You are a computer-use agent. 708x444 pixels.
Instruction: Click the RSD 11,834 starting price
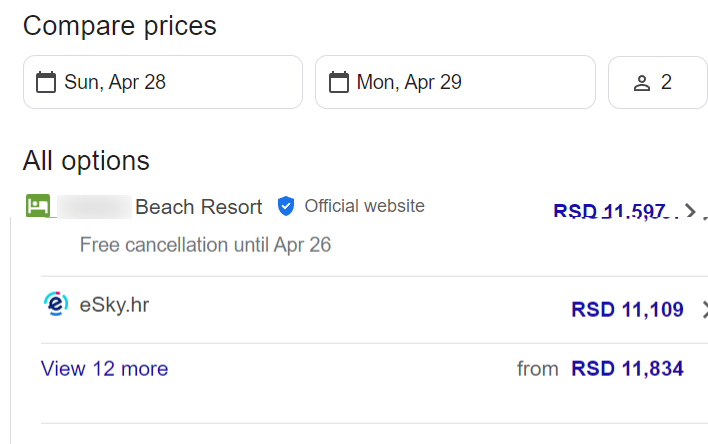click(627, 369)
